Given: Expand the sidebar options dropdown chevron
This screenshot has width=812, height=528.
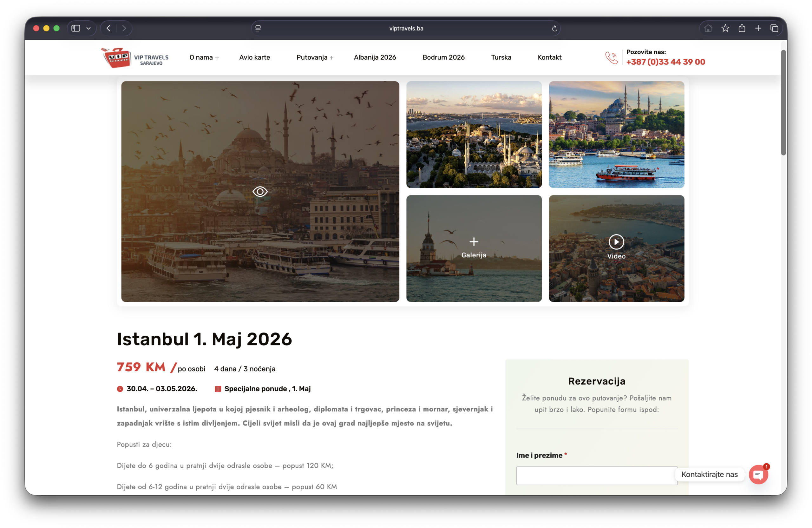Looking at the screenshot, I should [89, 28].
